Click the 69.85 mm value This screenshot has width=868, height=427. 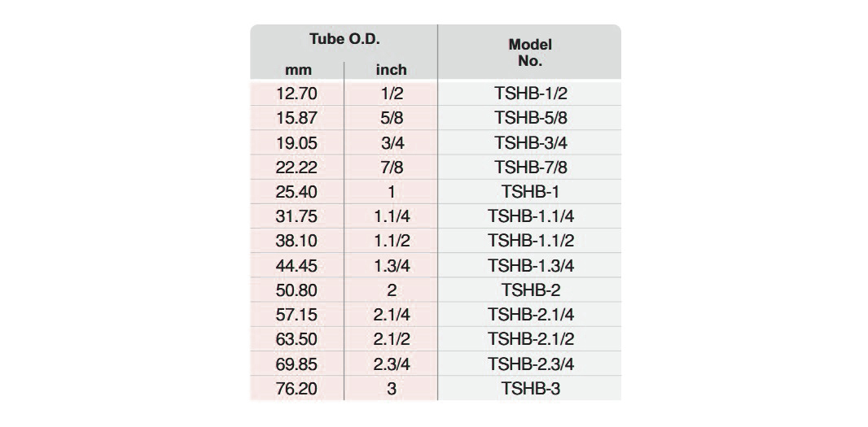(297, 364)
